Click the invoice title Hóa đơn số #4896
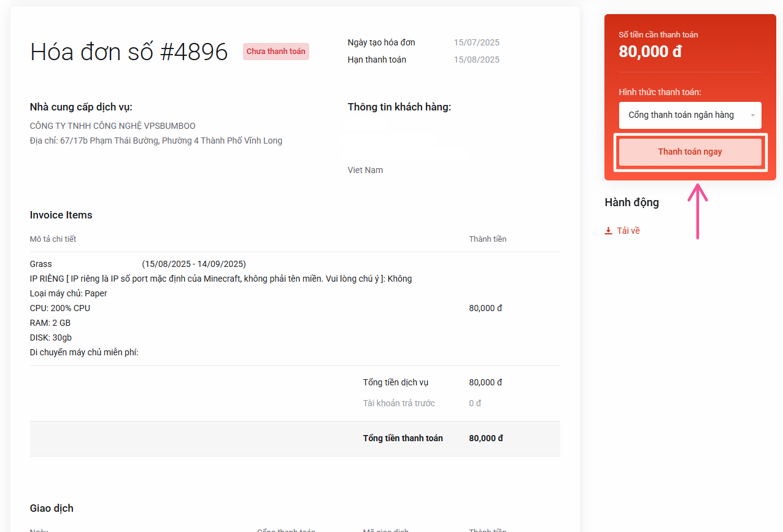Viewport: 783px width, 532px height. [x=129, y=52]
